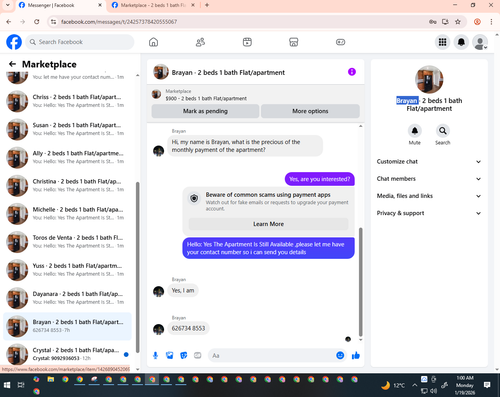Go back in browser history
This screenshot has height=397, width=500.
click(9, 22)
